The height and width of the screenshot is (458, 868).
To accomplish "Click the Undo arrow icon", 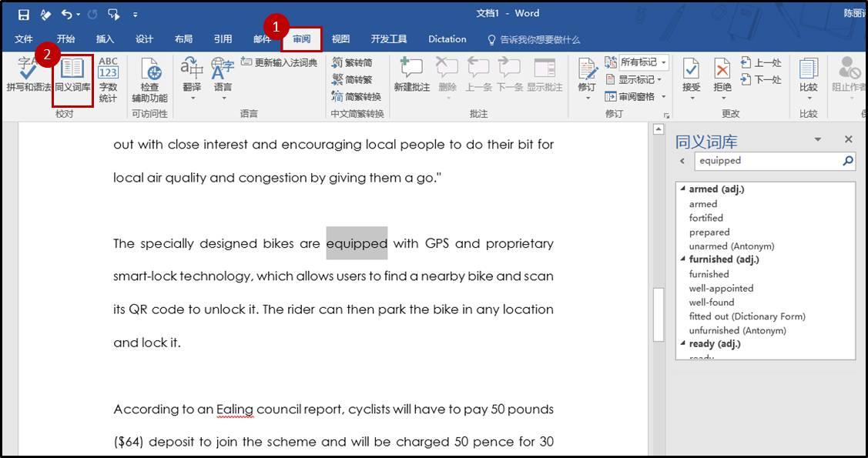I will (66, 15).
